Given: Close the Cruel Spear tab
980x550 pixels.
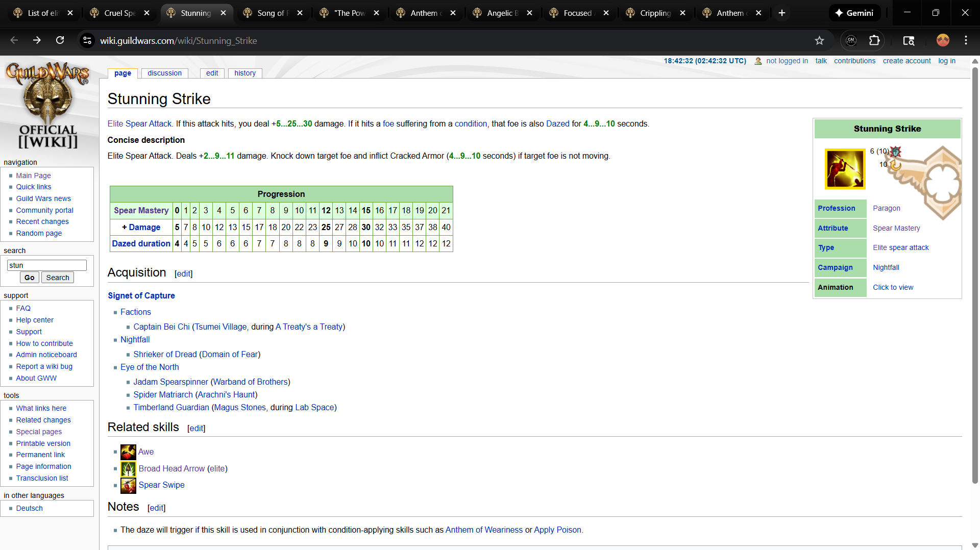Looking at the screenshot, I should [146, 13].
